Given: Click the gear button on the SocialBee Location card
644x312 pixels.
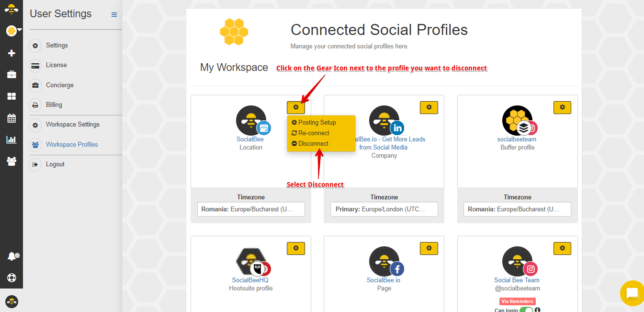Looking at the screenshot, I should pyautogui.click(x=296, y=107).
